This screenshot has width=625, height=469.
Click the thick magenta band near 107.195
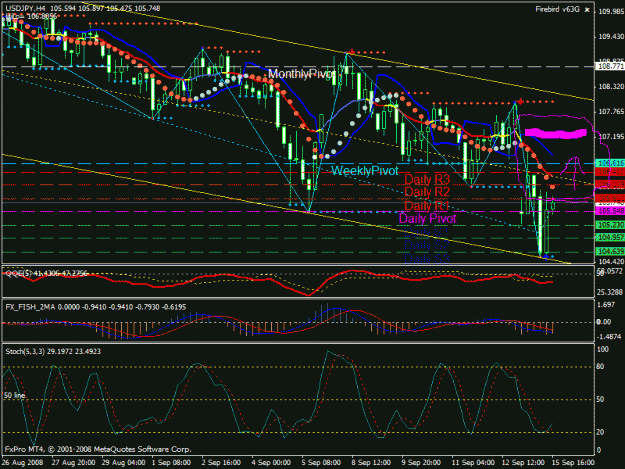click(x=556, y=133)
